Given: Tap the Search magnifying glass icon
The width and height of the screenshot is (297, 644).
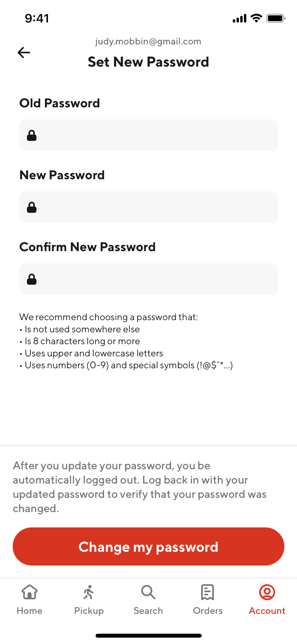Looking at the screenshot, I should [x=148, y=592].
